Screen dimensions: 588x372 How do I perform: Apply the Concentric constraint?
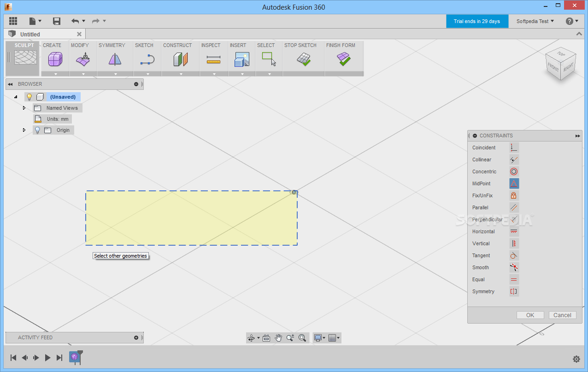(514, 171)
